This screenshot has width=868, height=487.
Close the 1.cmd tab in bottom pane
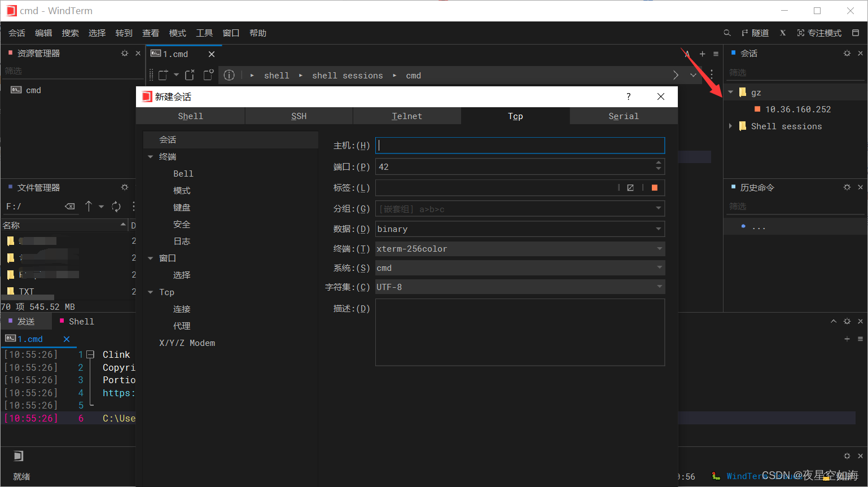click(67, 339)
